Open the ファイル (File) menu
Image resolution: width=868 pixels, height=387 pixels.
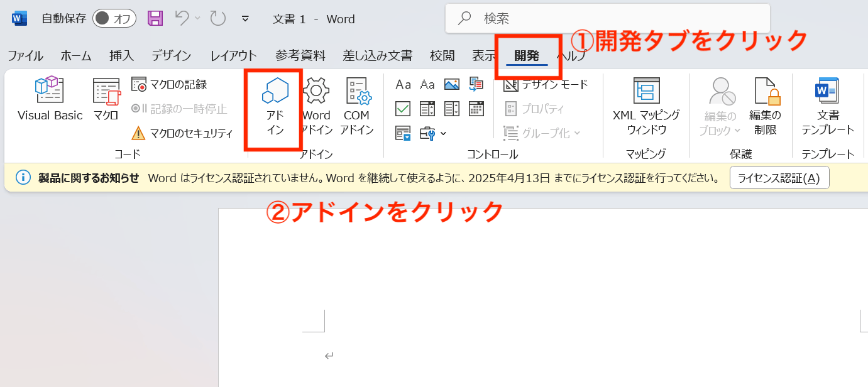[x=25, y=55]
